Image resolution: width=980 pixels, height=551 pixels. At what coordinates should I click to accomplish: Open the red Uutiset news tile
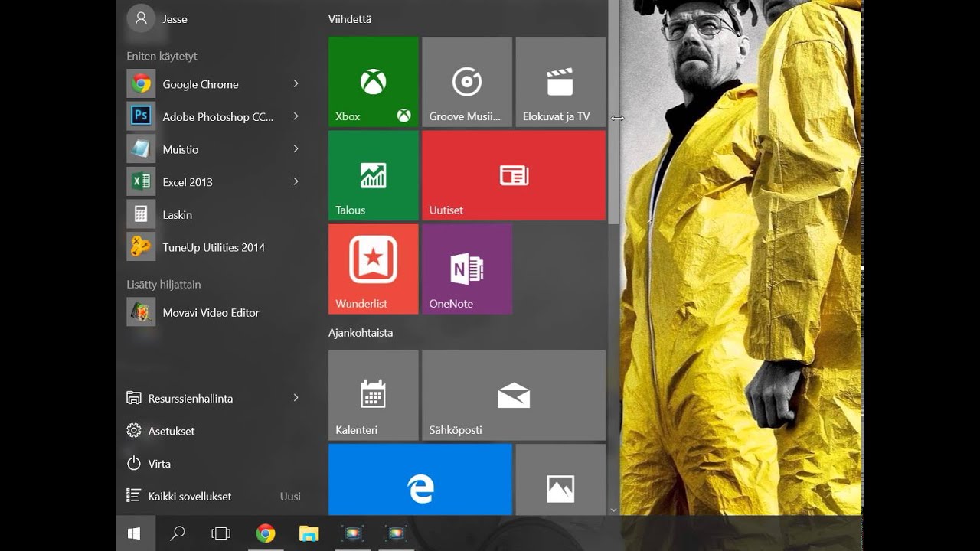coord(514,175)
